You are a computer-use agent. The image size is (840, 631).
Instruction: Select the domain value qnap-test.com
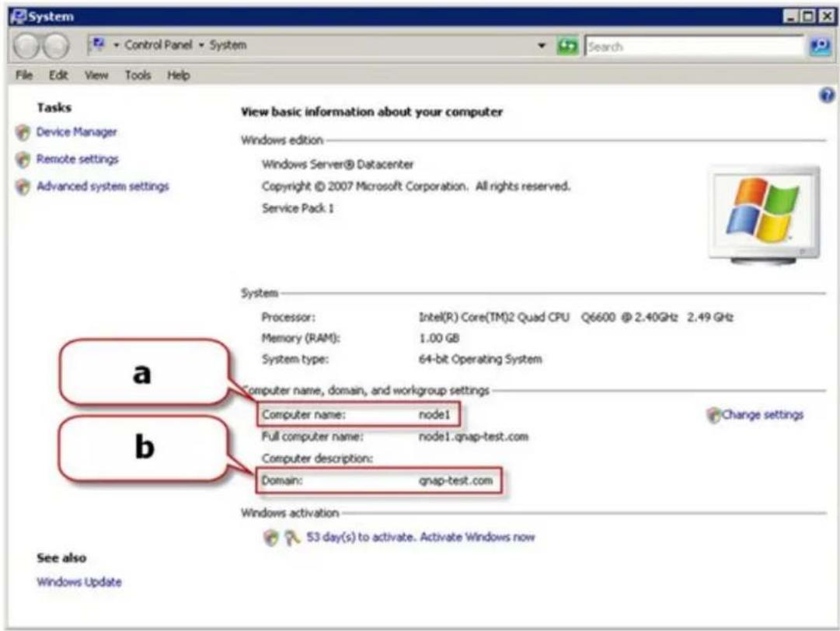click(x=456, y=480)
